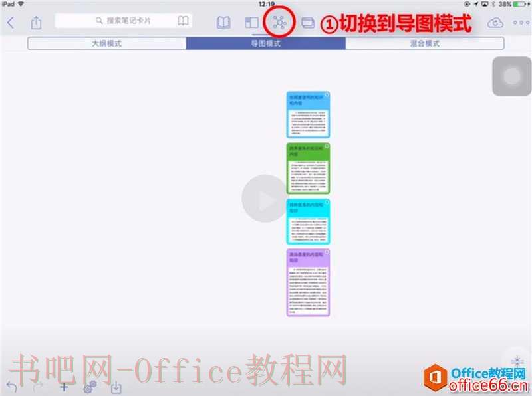The width and height of the screenshot is (532, 396).
Task: Play the video with the center button
Action: coord(265,199)
